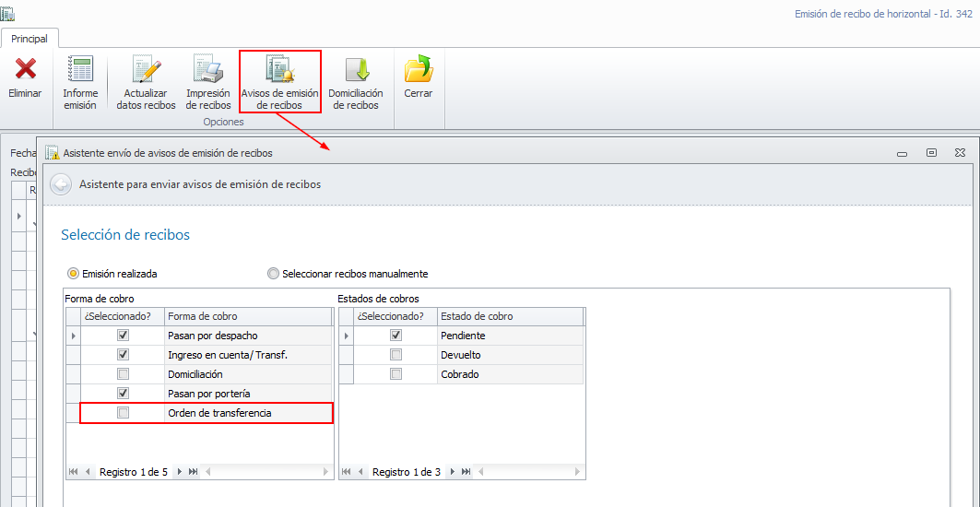This screenshot has height=507, width=980.
Task: Uncheck Ingreso en cuenta/ Transf. checkbox
Action: (124, 355)
